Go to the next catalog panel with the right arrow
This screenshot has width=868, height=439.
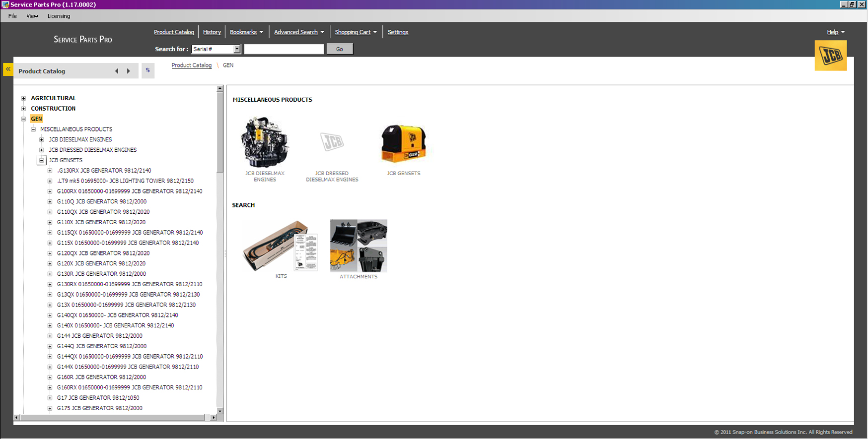(129, 71)
